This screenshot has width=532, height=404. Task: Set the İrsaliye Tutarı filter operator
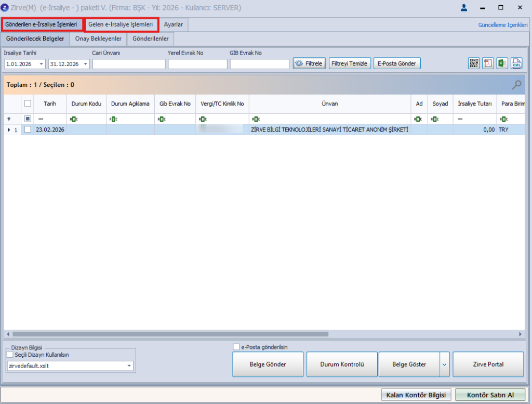point(460,119)
